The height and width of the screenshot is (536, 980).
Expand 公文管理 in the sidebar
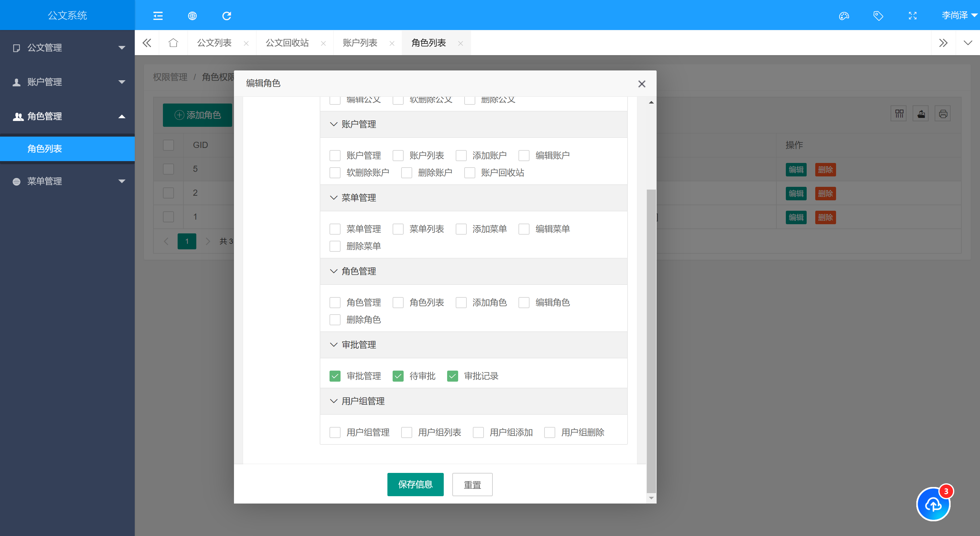tap(67, 47)
